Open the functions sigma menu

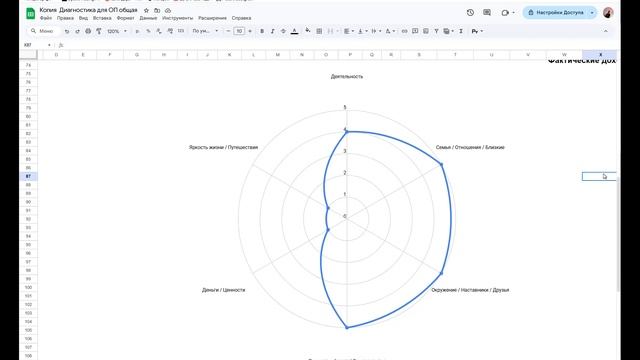460,31
